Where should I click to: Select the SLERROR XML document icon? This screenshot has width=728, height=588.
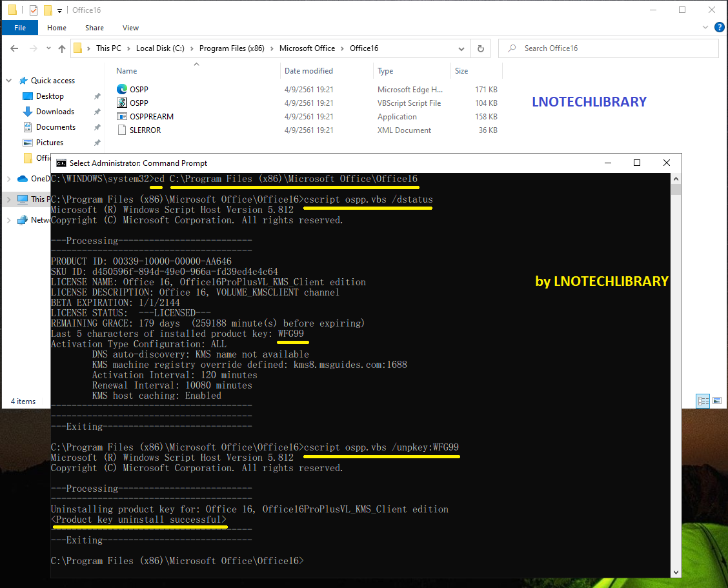click(x=122, y=130)
